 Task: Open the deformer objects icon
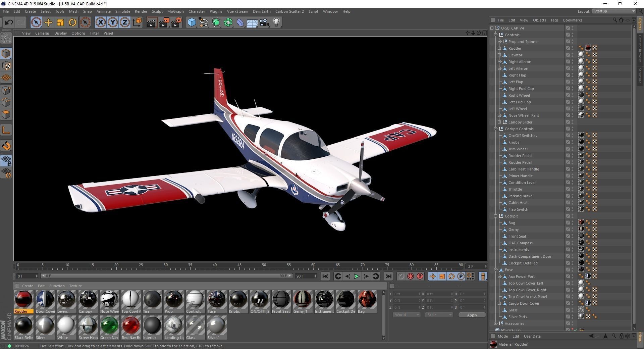pos(240,22)
